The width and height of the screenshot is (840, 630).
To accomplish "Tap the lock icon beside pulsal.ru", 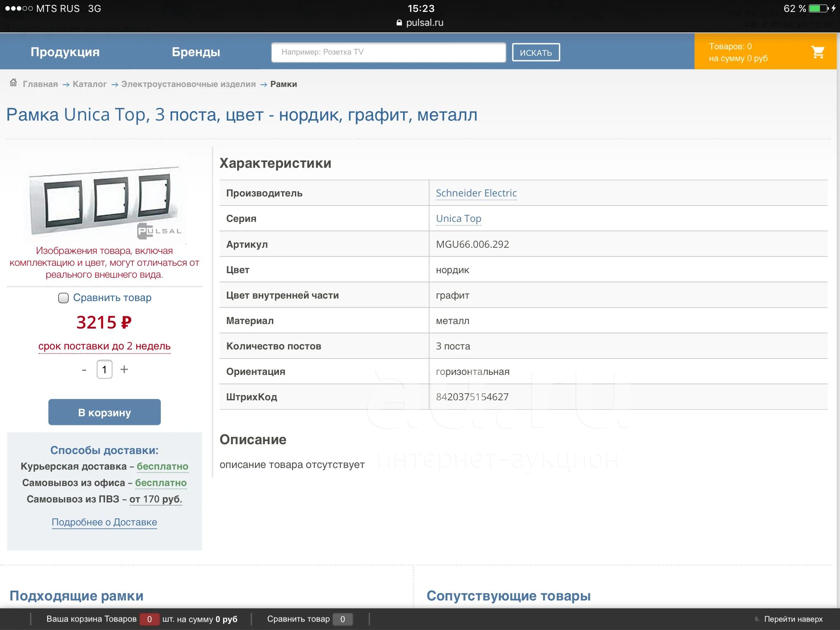I will (x=399, y=23).
